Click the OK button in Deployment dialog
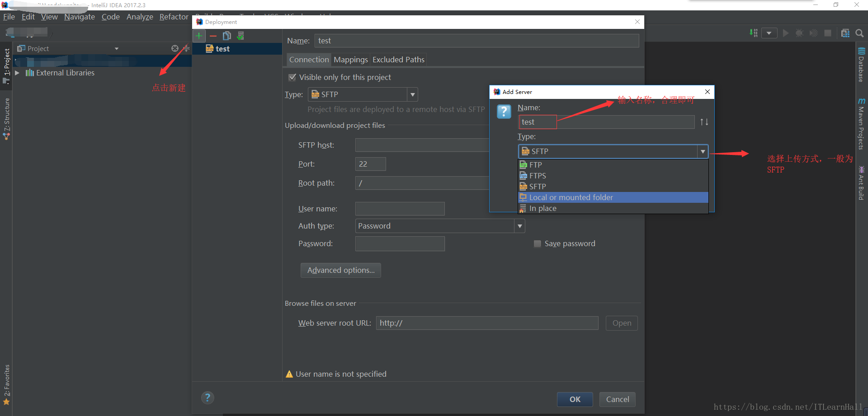 575,399
